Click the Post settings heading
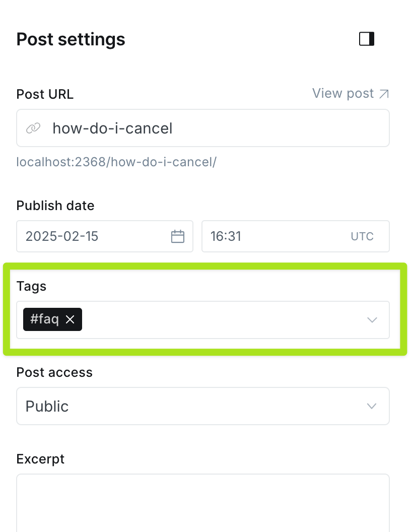 tap(71, 39)
